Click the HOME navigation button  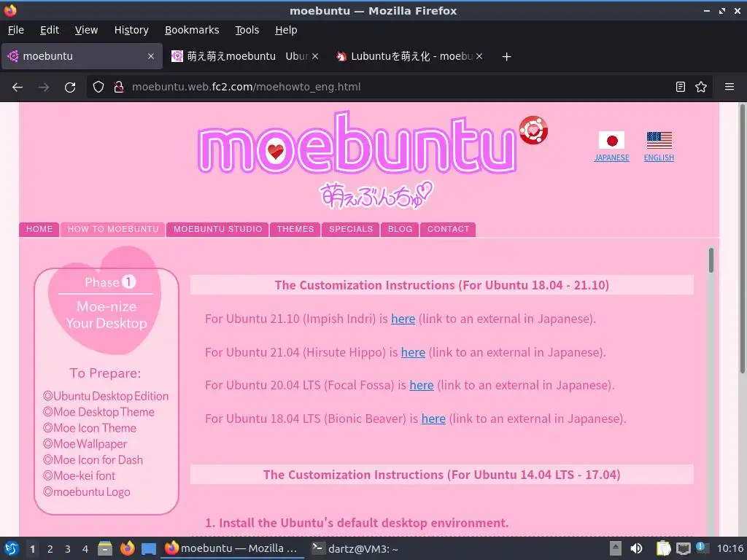click(x=39, y=229)
